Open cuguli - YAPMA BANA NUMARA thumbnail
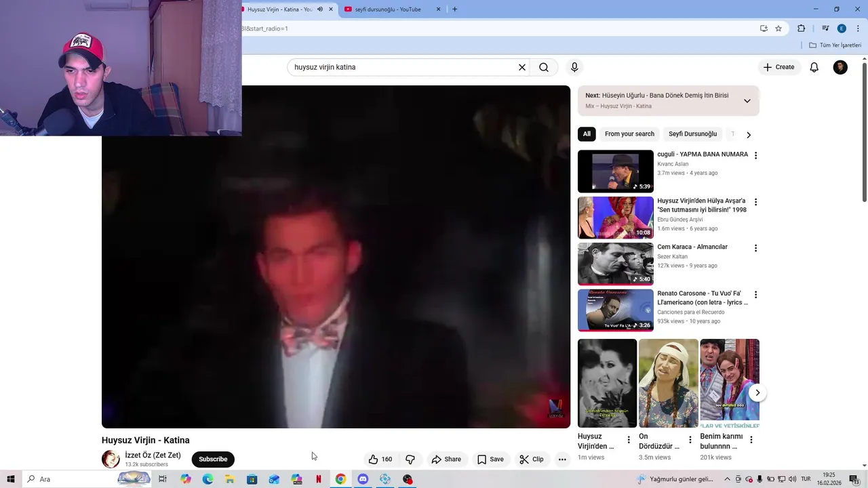868x488 pixels. click(615, 171)
